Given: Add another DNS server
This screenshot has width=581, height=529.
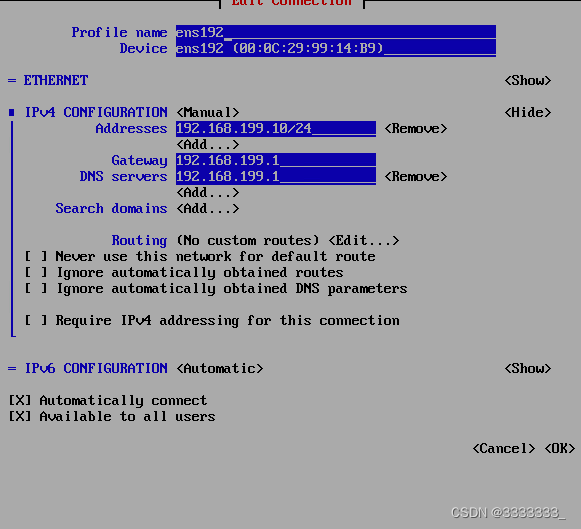Looking at the screenshot, I should coord(208,193).
